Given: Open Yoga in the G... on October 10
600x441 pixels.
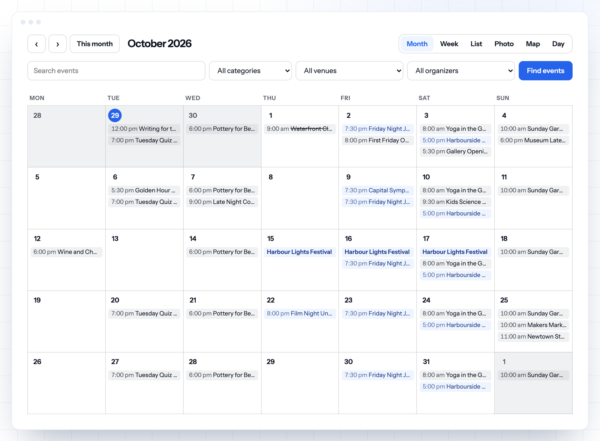Looking at the screenshot, I should click(455, 191).
